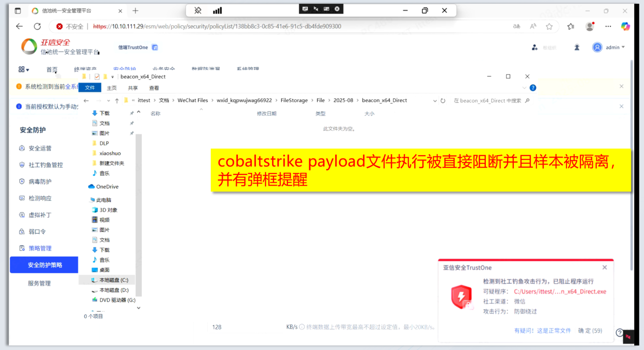Switch to the 查看 ribbon tab
The image size is (644, 350).
click(x=154, y=88)
